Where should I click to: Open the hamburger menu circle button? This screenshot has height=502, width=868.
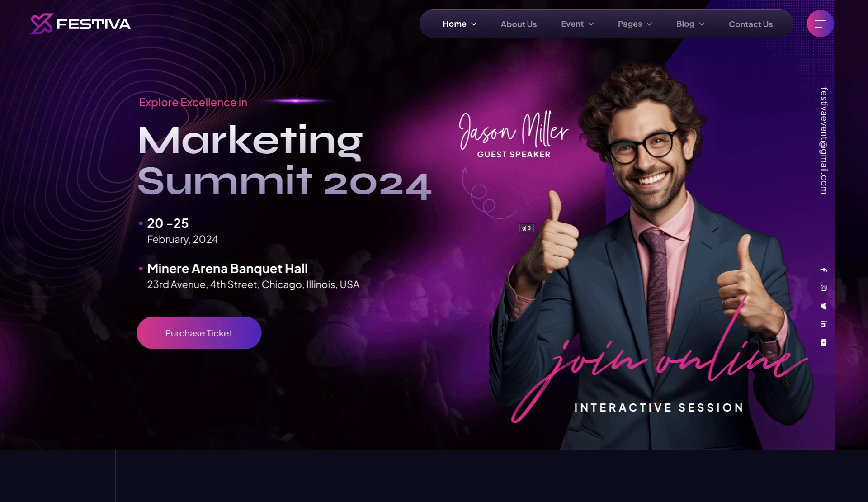(x=820, y=24)
